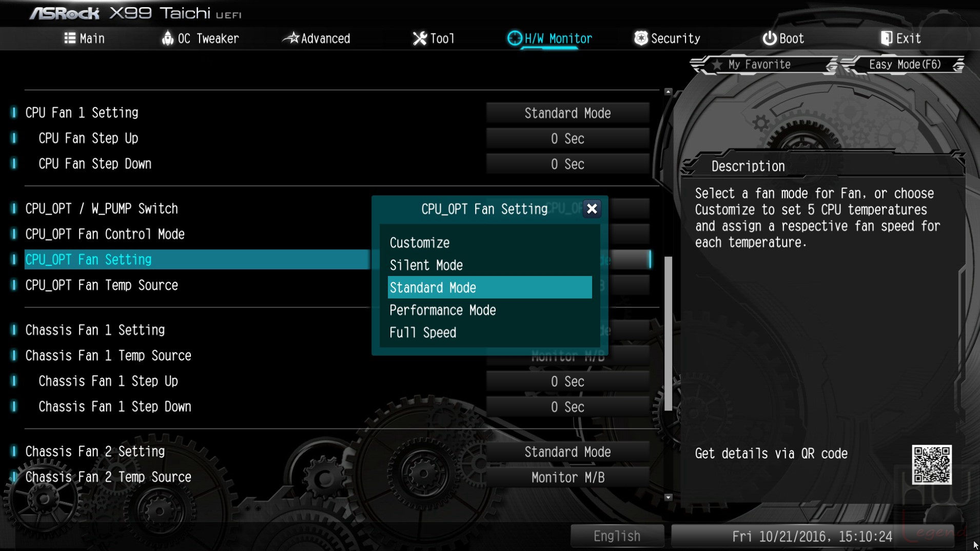980x551 pixels.
Task: Open the QR code details image
Action: click(931, 465)
